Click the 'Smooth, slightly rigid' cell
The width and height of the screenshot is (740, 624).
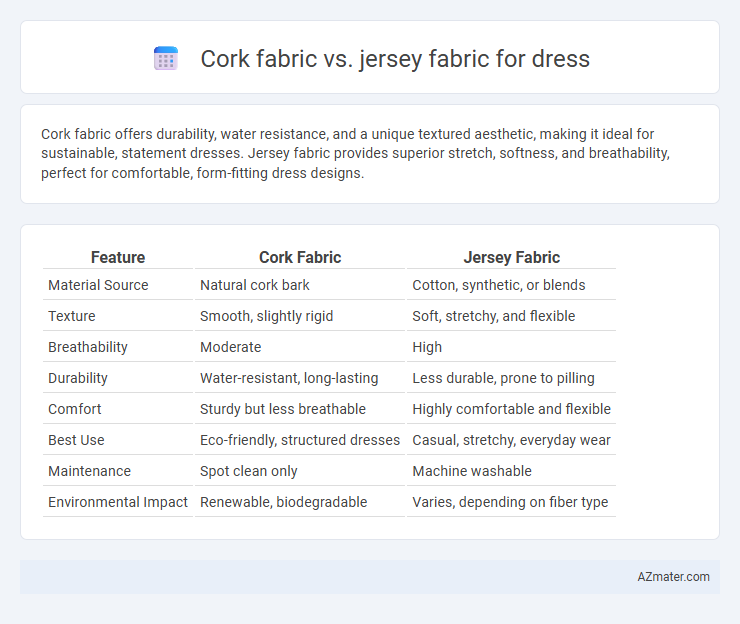[x=267, y=316]
